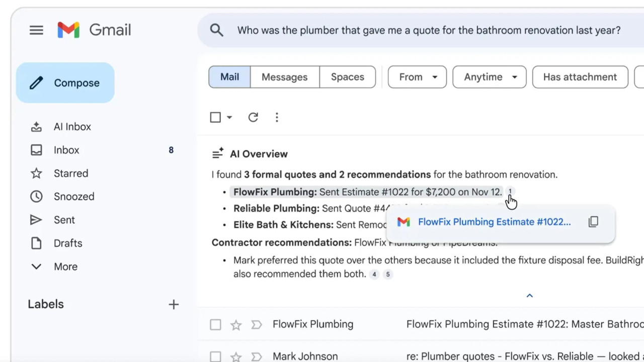Star the FlowFix Plumbing email
Image resolution: width=644 pixels, height=362 pixels.
[236, 325]
